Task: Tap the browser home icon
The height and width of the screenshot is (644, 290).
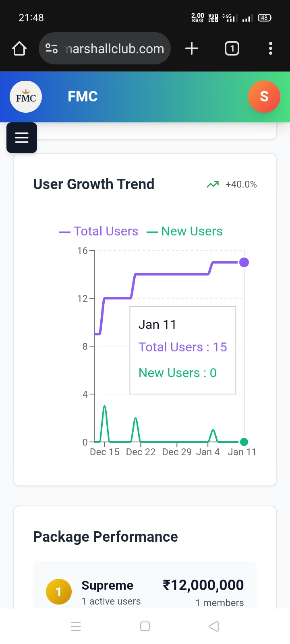Action: 19,49
